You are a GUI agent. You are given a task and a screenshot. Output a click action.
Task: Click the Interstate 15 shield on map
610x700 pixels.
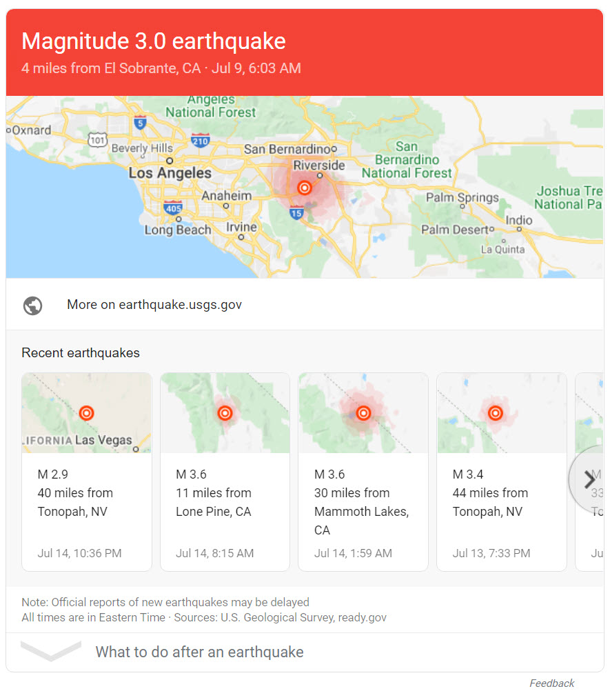pyautogui.click(x=297, y=212)
